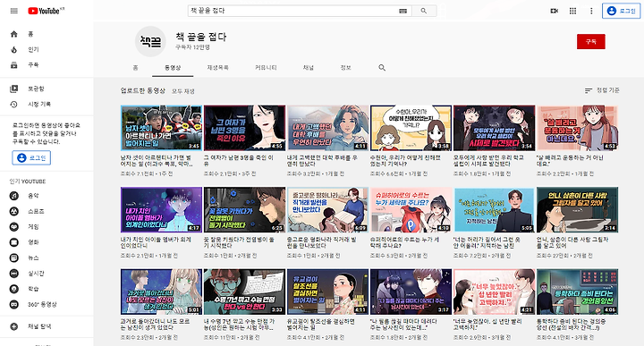
Task: Switch to the Channels tab
Action: 309,68
